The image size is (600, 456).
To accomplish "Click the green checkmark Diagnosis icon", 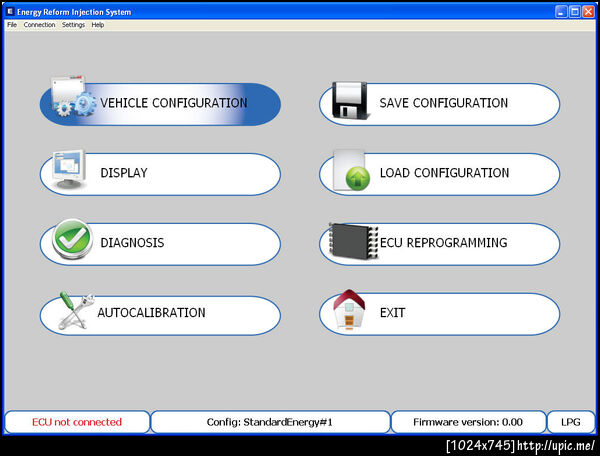I will click(x=72, y=239).
